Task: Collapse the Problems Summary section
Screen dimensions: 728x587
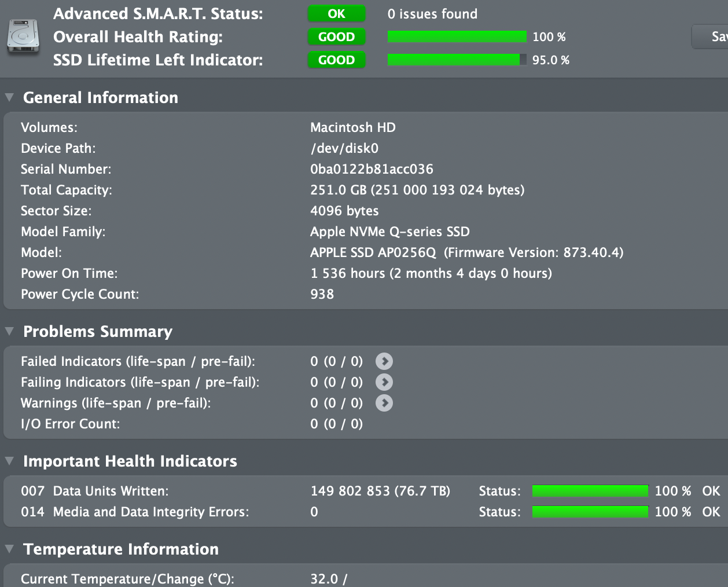Action: 9,331
